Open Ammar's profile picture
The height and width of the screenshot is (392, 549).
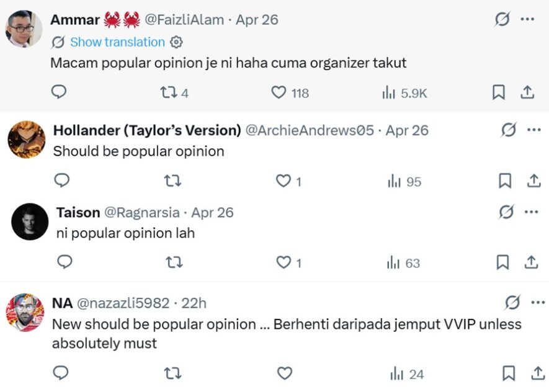tap(24, 29)
